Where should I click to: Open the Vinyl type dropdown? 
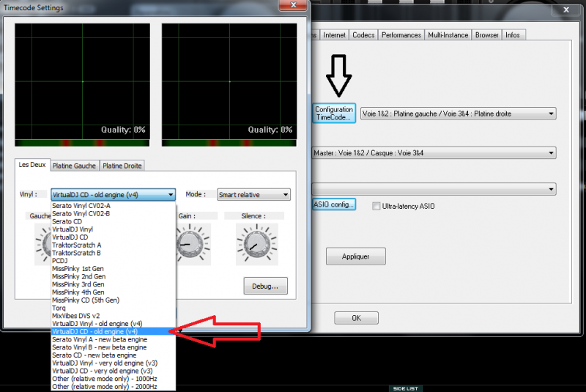(x=113, y=195)
